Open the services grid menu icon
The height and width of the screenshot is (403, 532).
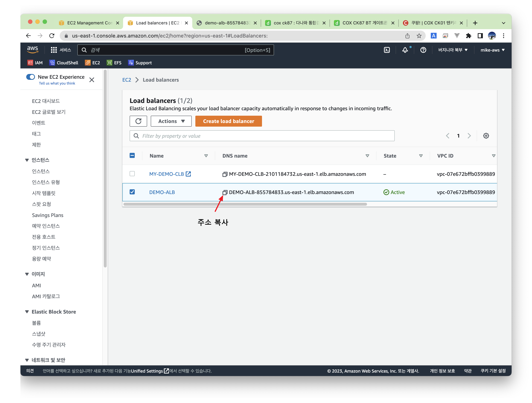click(x=54, y=50)
